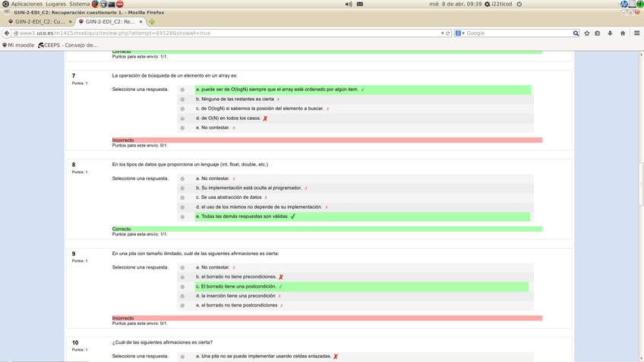Select question 7 radio 'de O(N) en todos los casos'
Screen dimensions: 644x362
182,118
